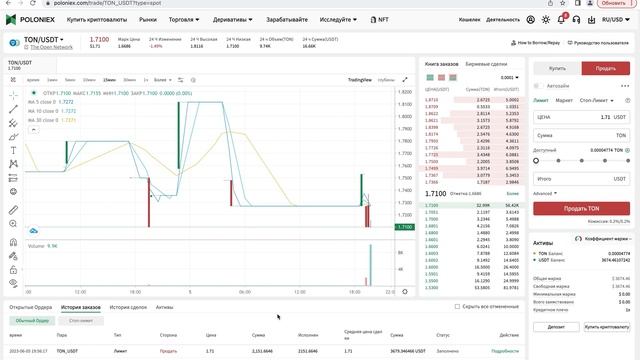
Task: Open the TON/USDT pair selector
Action: click(44, 40)
